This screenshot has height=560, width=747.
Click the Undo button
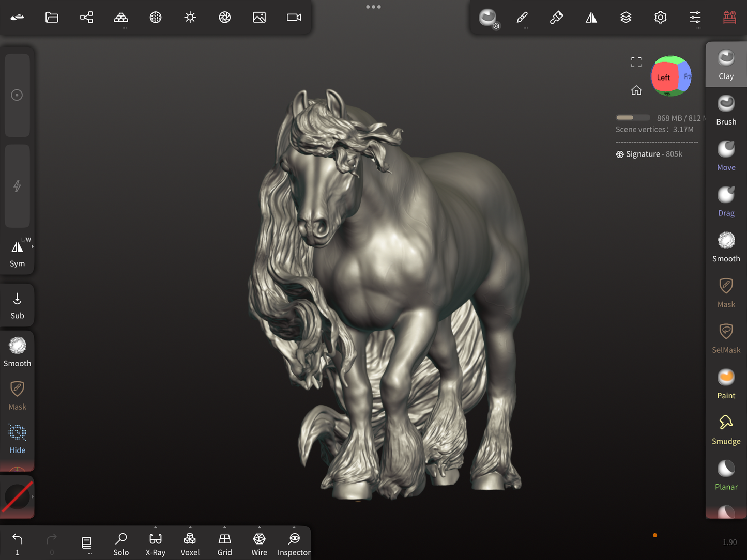click(17, 543)
